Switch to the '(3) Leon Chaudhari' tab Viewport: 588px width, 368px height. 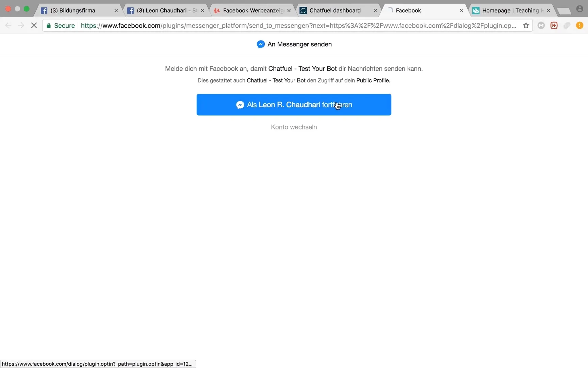click(x=167, y=11)
